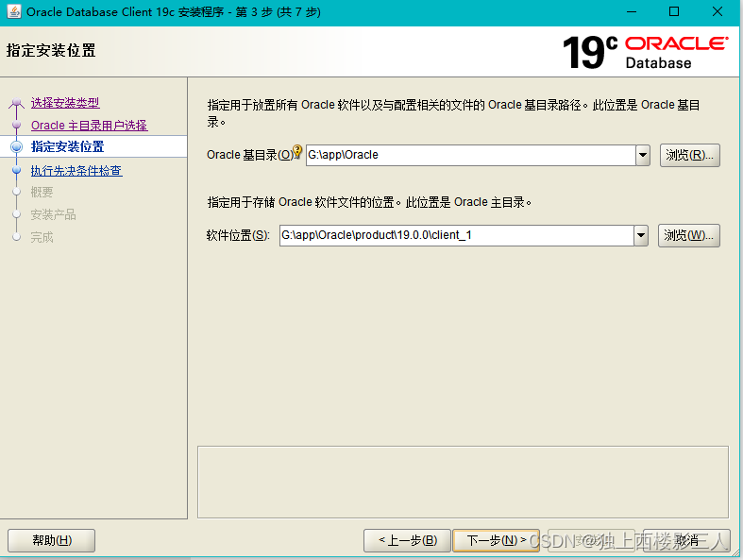Minimize the installer window

632,12
